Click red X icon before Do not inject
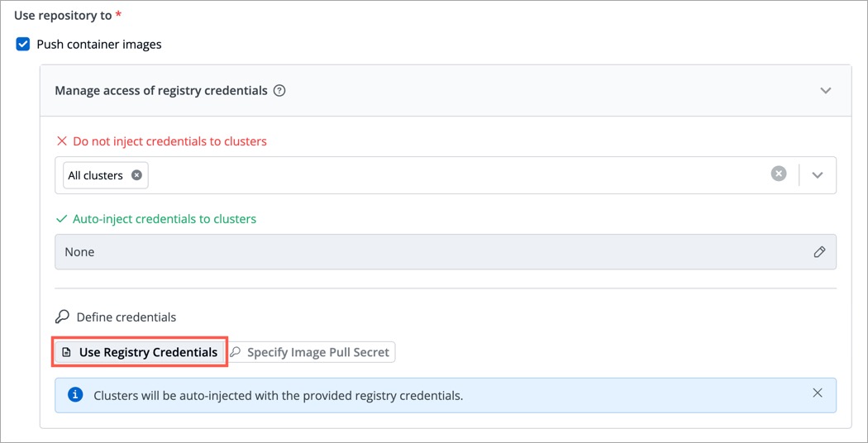This screenshot has width=868, height=443. (x=61, y=141)
